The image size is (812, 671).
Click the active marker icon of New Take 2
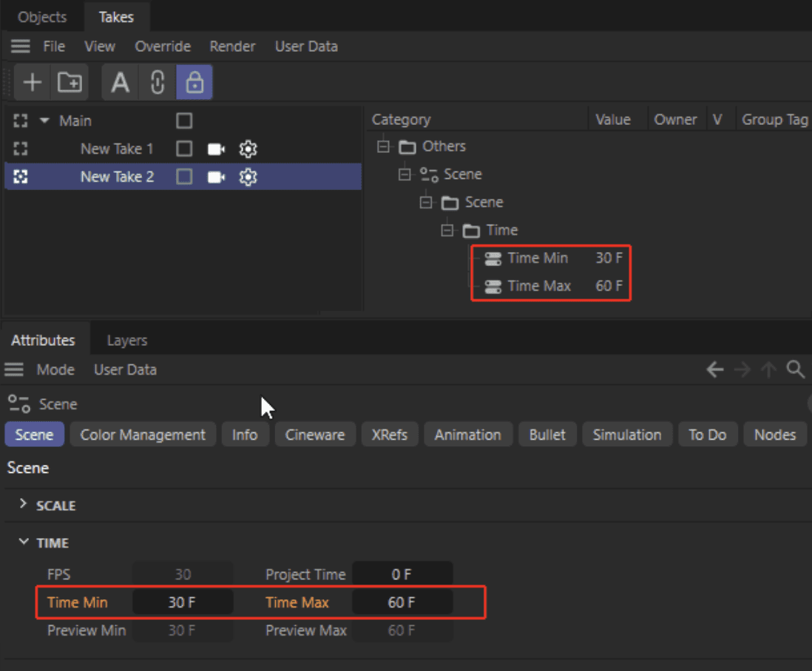pyautogui.click(x=20, y=177)
